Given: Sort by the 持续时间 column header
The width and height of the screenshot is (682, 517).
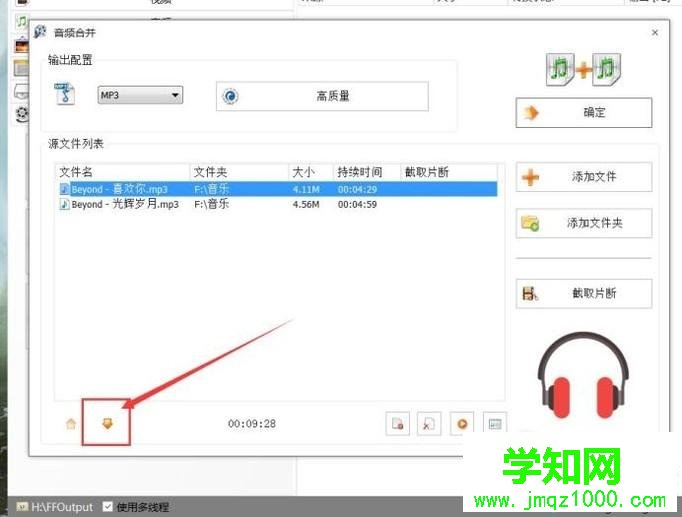Looking at the screenshot, I should pyautogui.click(x=367, y=172).
